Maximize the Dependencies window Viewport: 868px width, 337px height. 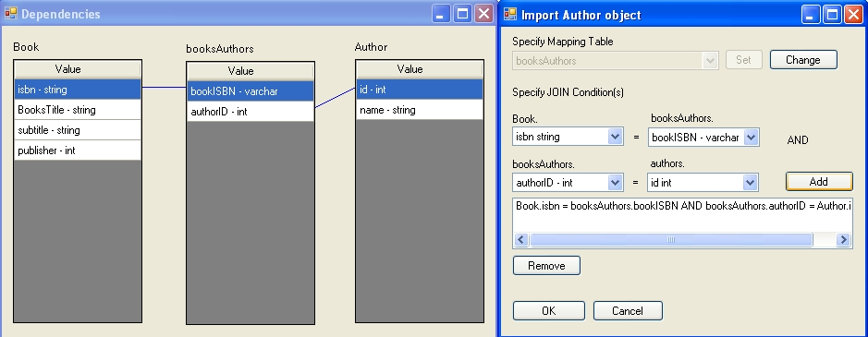(463, 14)
